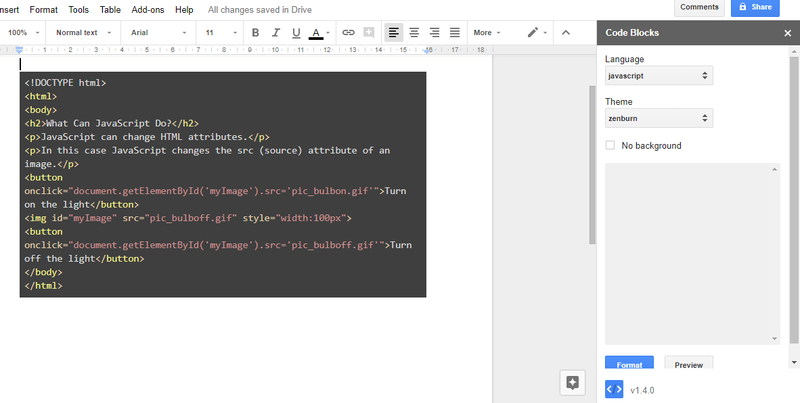Open the Language dropdown showing javascript
Viewport: 800px width, 403px height.
[x=659, y=75]
